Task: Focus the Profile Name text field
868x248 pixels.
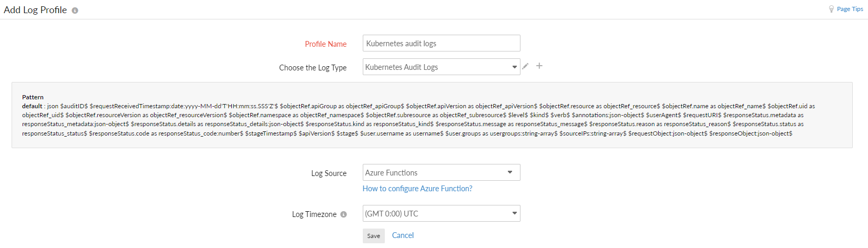Action: coord(441,43)
